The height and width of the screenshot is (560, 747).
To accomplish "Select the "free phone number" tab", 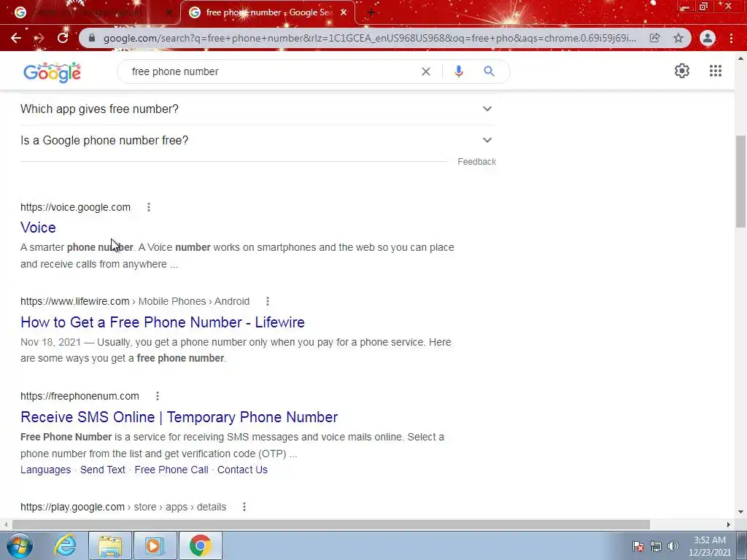I will [x=267, y=13].
